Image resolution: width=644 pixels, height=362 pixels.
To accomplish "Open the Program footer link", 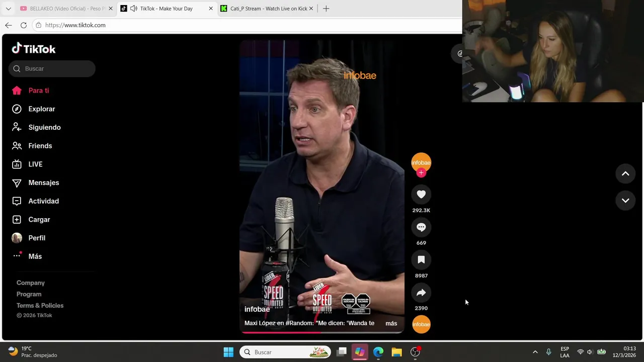I will (x=29, y=294).
